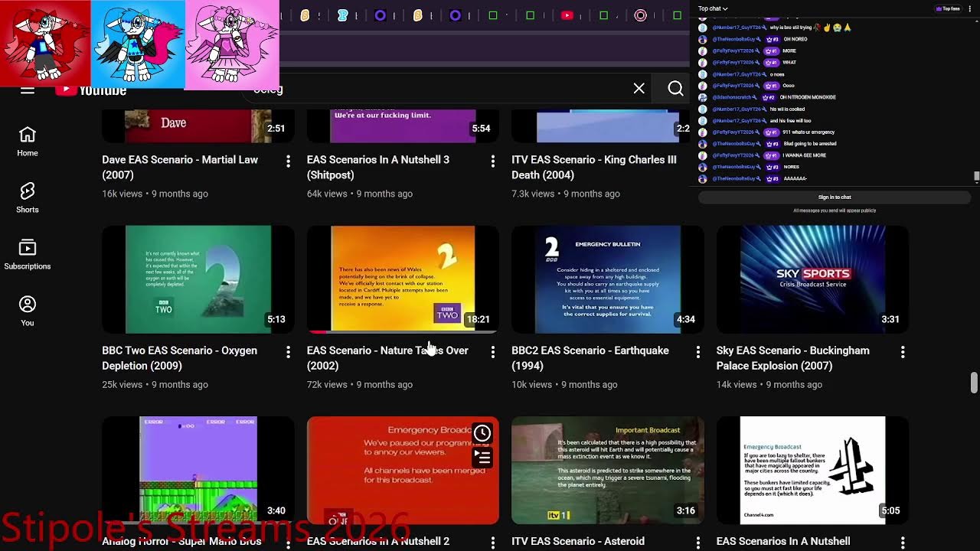Click '14k views • 9 months ago' text
The image size is (980, 551).
(769, 385)
